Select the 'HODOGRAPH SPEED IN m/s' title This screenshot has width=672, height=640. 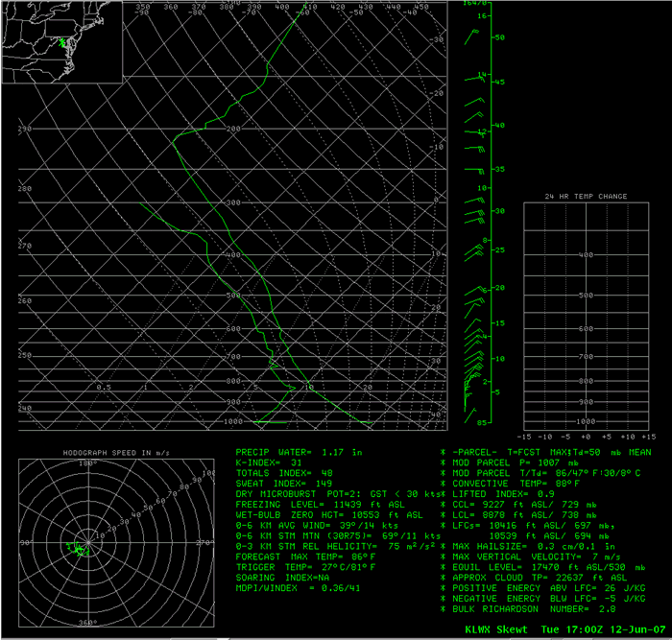coord(116,453)
